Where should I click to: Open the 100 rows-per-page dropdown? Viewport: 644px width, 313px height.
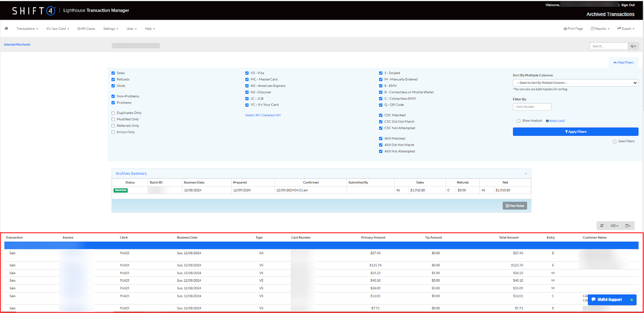click(x=614, y=226)
